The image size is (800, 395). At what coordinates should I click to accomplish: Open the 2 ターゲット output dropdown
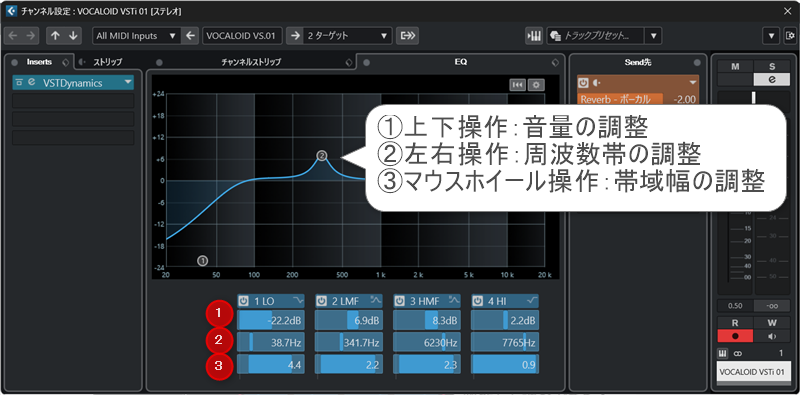pyautogui.click(x=348, y=36)
